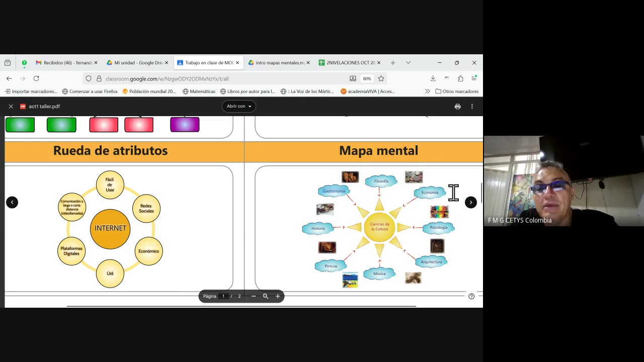Click the purple gradient rectangle
The image size is (644, 362).
185,125
